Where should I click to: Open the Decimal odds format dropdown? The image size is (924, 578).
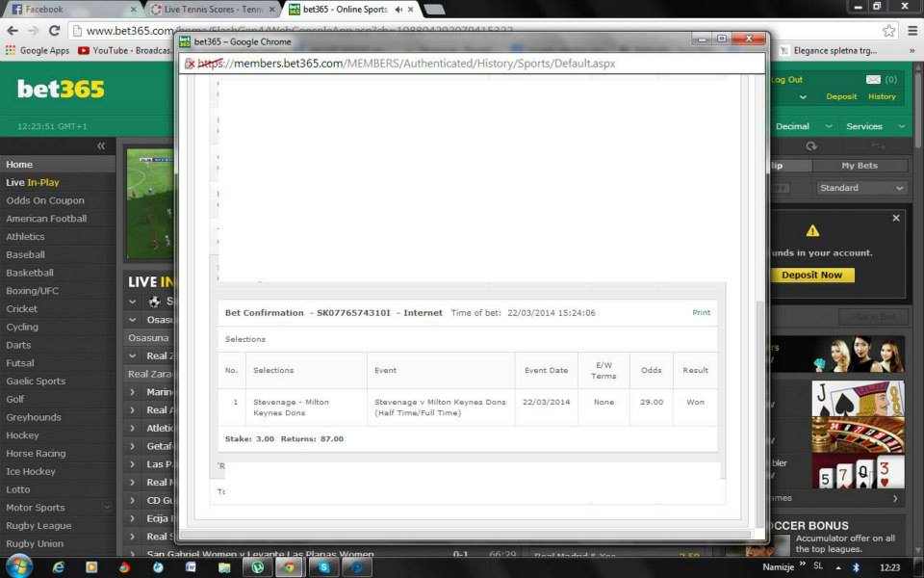pyautogui.click(x=803, y=126)
